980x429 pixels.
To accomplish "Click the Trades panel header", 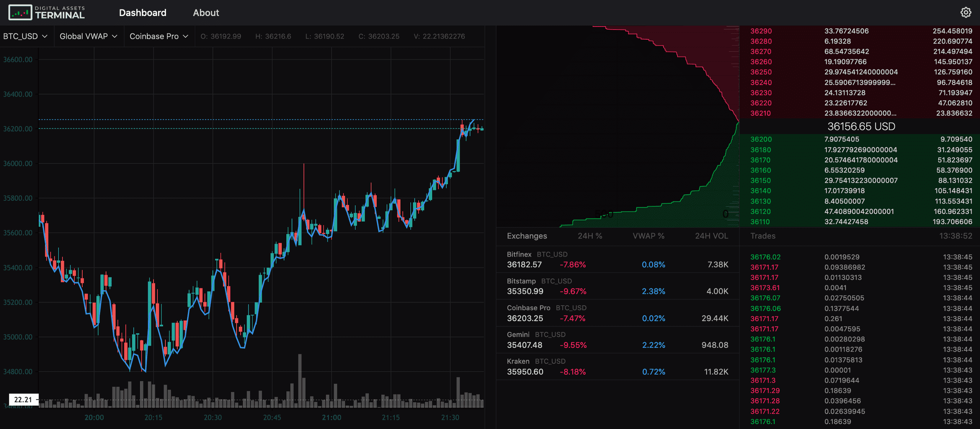I will (x=763, y=236).
